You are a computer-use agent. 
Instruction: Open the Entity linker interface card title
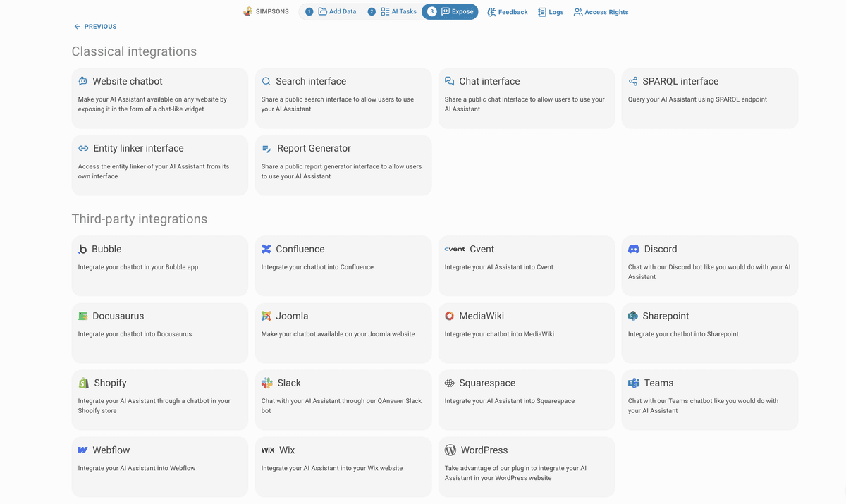[x=138, y=148]
